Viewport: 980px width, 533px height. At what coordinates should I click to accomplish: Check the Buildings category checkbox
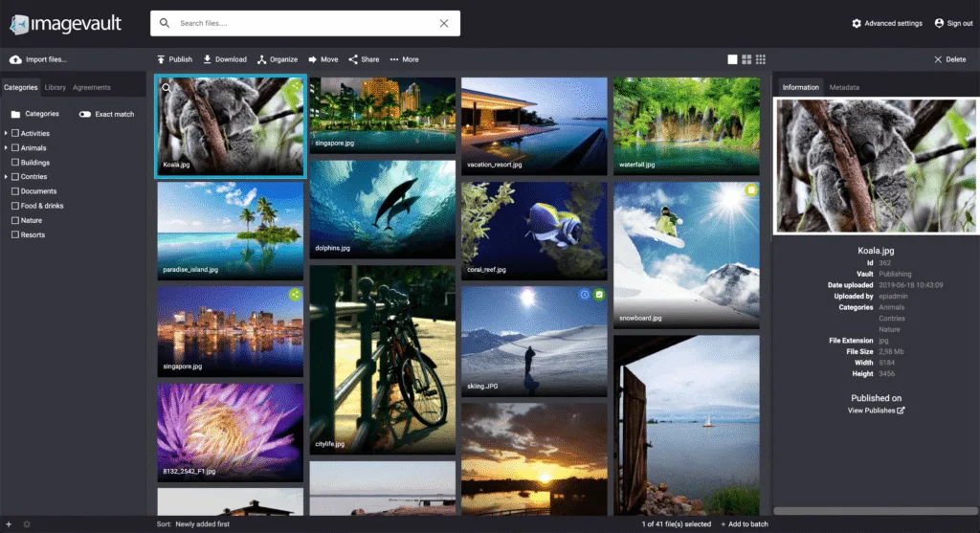[14, 163]
